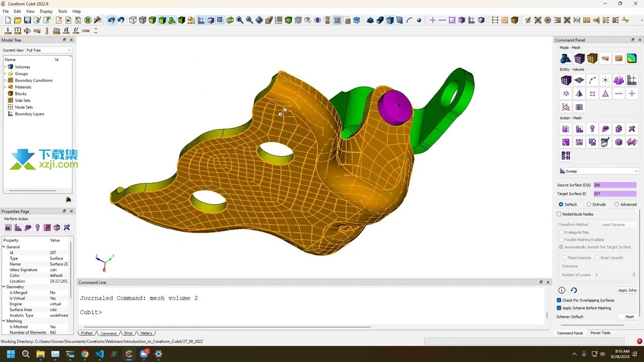Expand the Materials tree node
644x362 pixels.
pos(5,87)
